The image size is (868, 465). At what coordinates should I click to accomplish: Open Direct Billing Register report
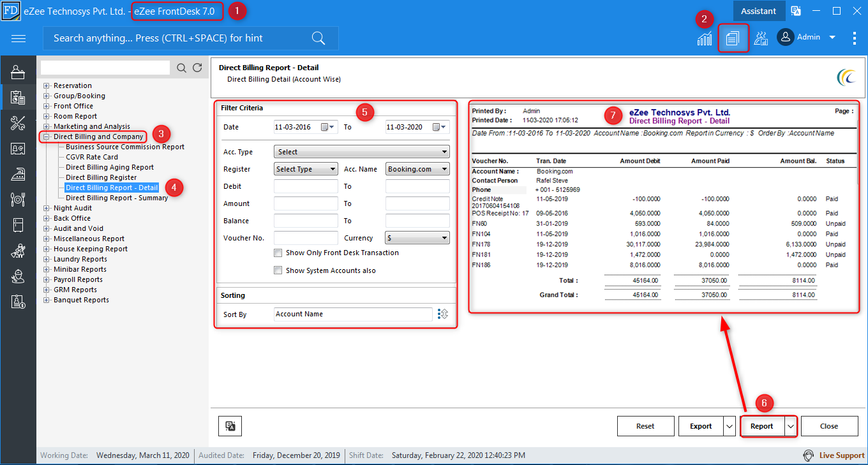click(x=101, y=177)
